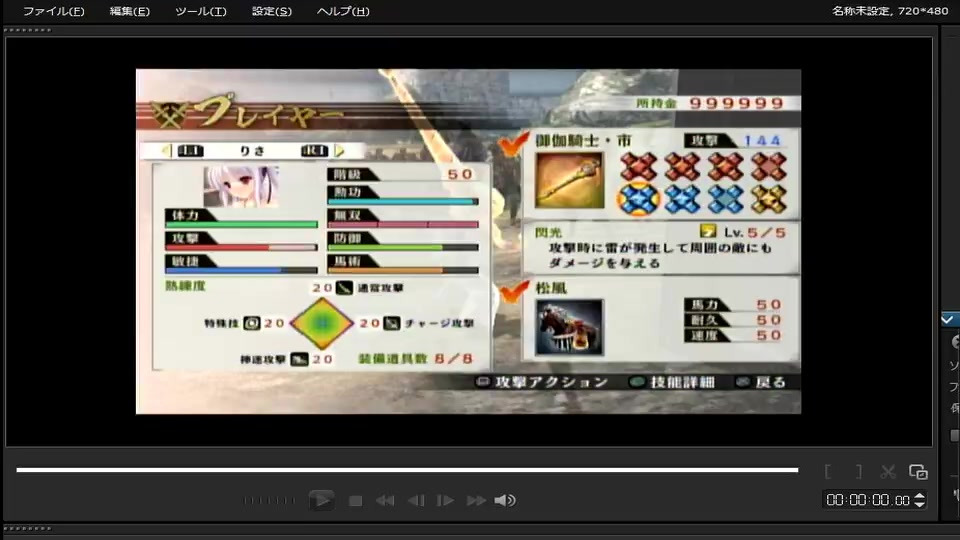Click the overlapping-windows snapshot icon
Image resolution: width=960 pixels, height=540 pixels.
pos(918,471)
